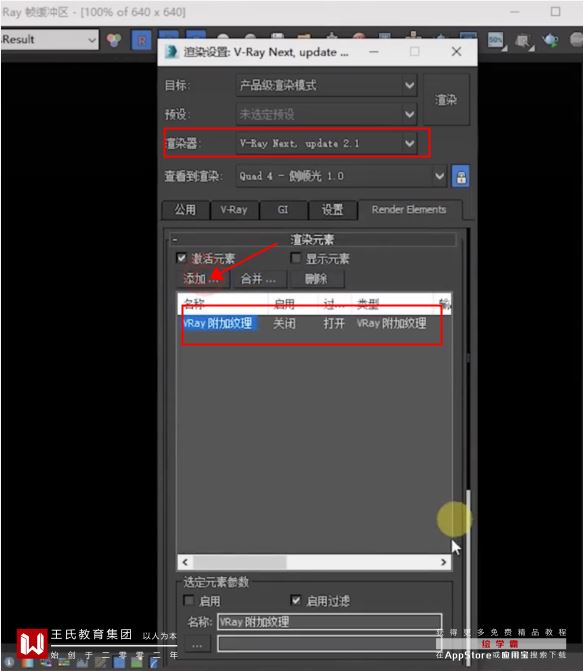Click the element 名称 name input field
583x671 pixels.
pos(330,621)
